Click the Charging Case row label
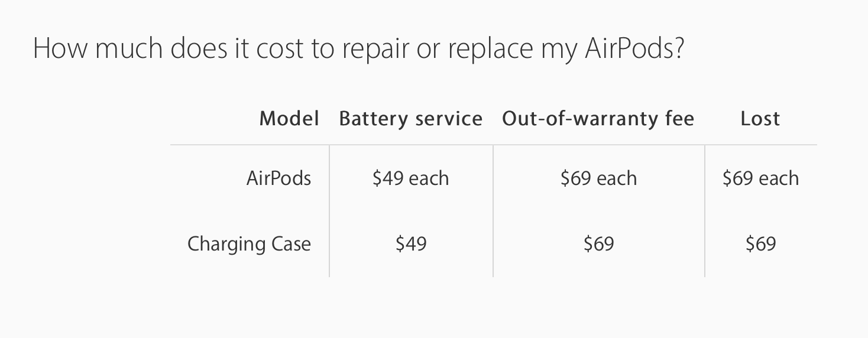This screenshot has width=868, height=338. click(249, 243)
